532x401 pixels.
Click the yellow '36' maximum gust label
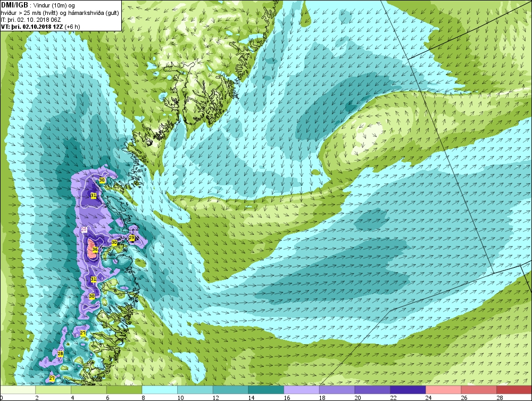95,249
